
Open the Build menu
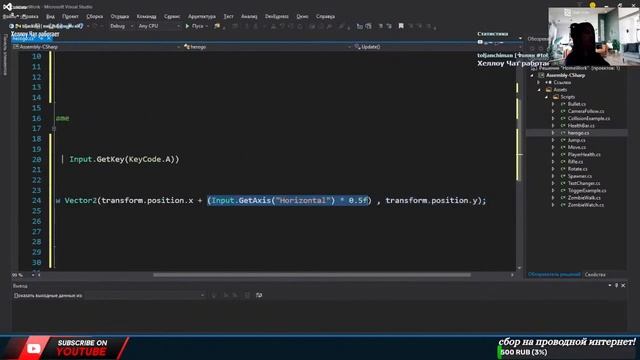pos(95,16)
